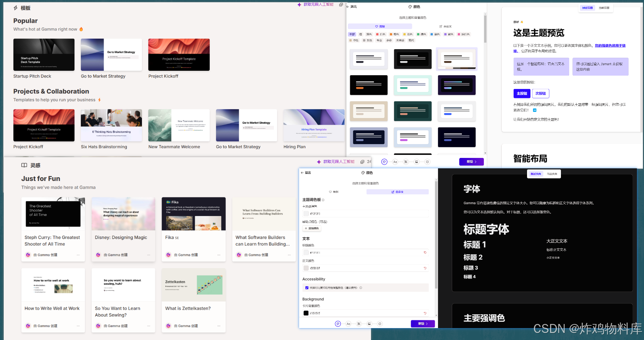Click the lightning icon beside 模板 heading
Viewport: 644px width, 340px height.
tap(16, 8)
